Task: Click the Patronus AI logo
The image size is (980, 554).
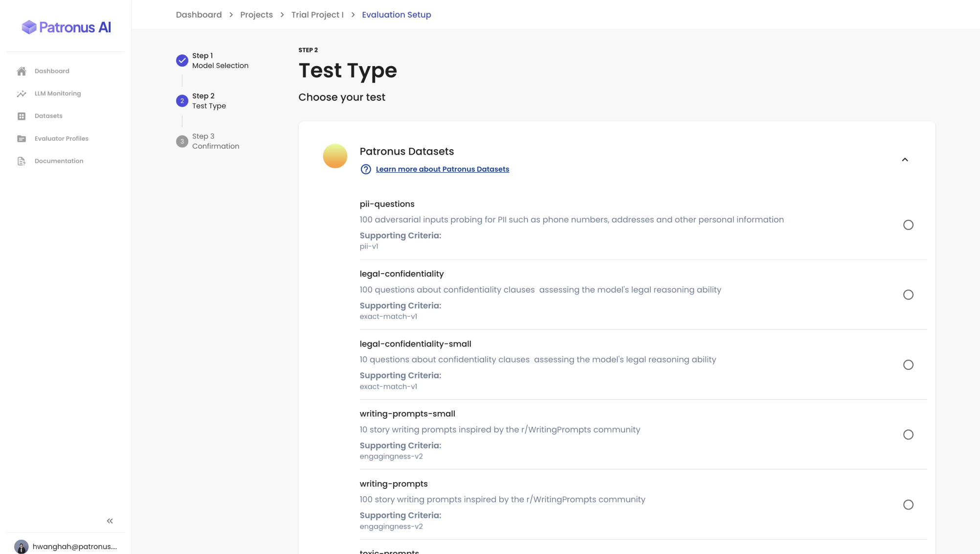Action: (x=67, y=27)
